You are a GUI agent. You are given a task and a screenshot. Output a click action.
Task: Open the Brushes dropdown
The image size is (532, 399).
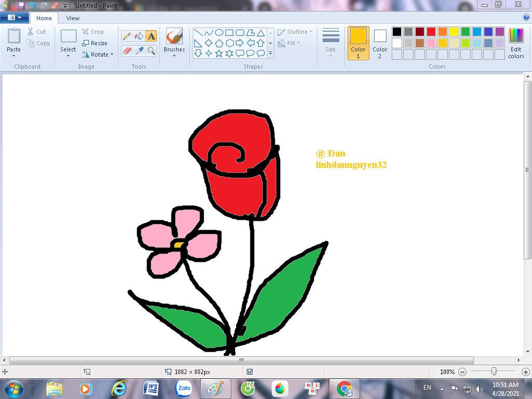click(174, 56)
